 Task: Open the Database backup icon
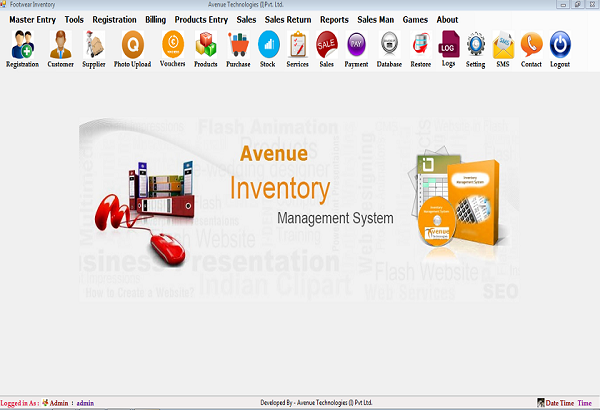click(390, 49)
